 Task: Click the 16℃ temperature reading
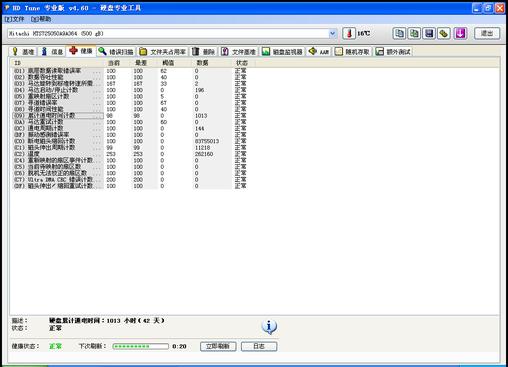[363, 33]
